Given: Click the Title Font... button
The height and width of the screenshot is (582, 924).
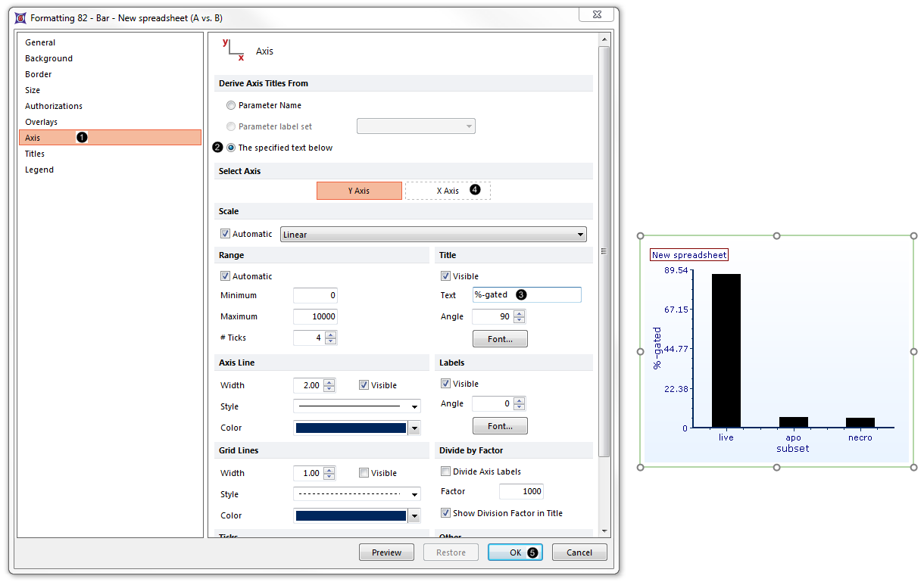Looking at the screenshot, I should [500, 339].
